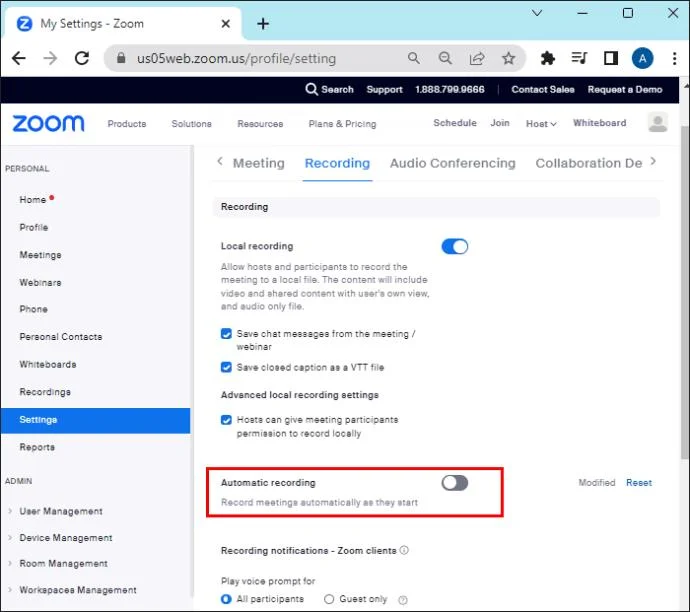Expand User Management in sidebar

[x=61, y=511]
